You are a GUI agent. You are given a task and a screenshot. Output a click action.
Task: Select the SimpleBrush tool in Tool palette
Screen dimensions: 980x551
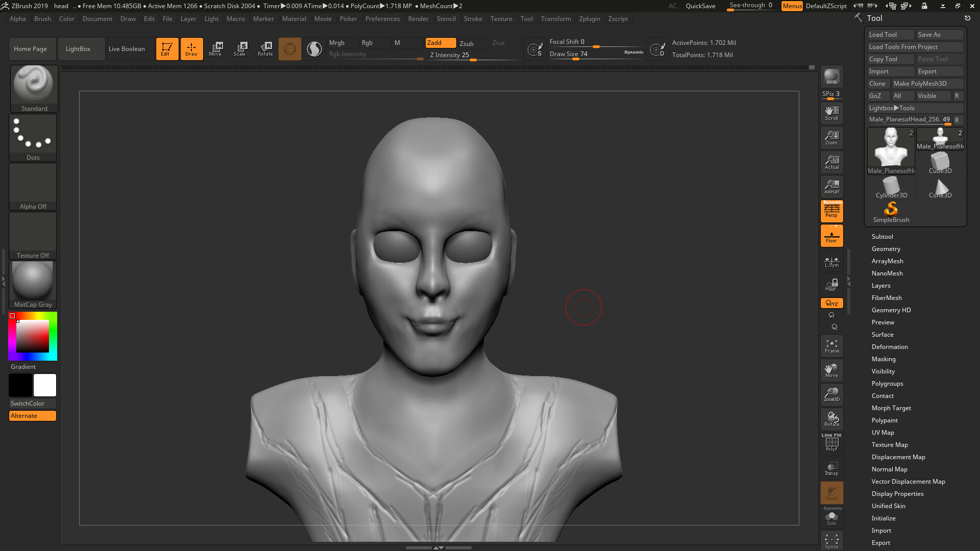(x=891, y=210)
